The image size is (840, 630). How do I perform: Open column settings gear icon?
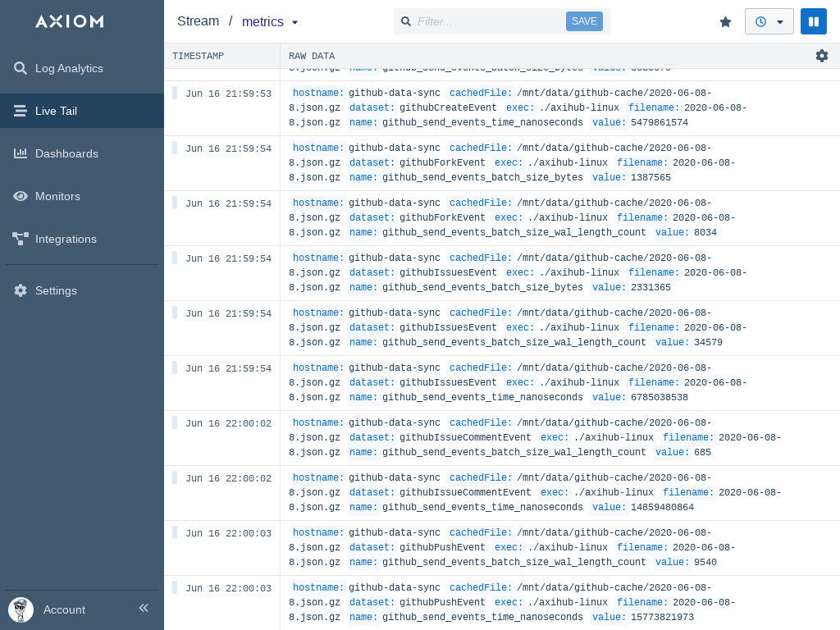[x=821, y=56]
